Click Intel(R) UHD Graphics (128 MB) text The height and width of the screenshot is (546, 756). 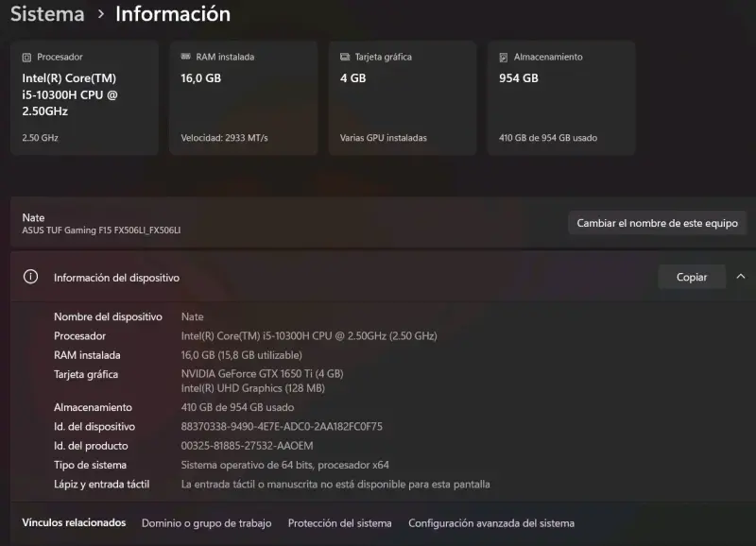coord(253,388)
